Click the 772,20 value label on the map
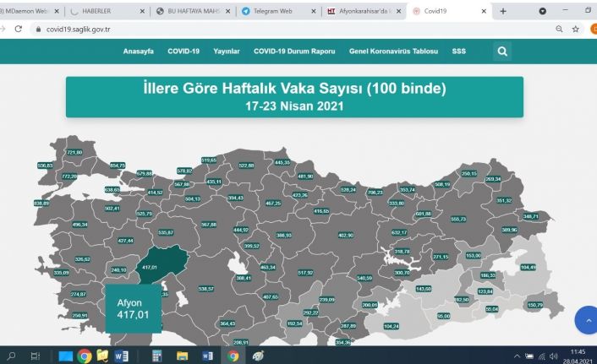The height and width of the screenshot is (364, 597). 69,177
